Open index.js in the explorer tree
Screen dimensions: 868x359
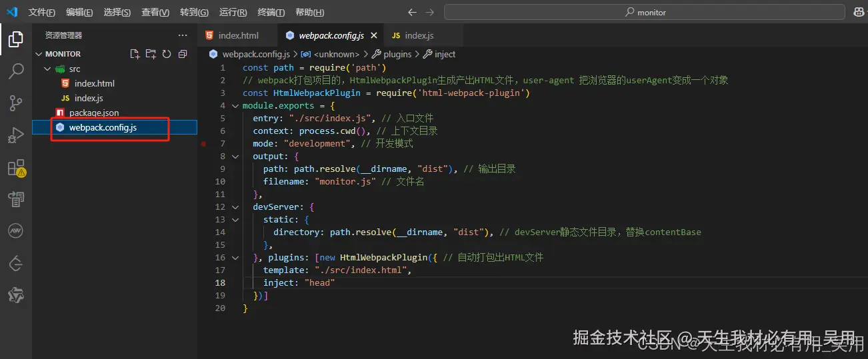click(x=89, y=98)
